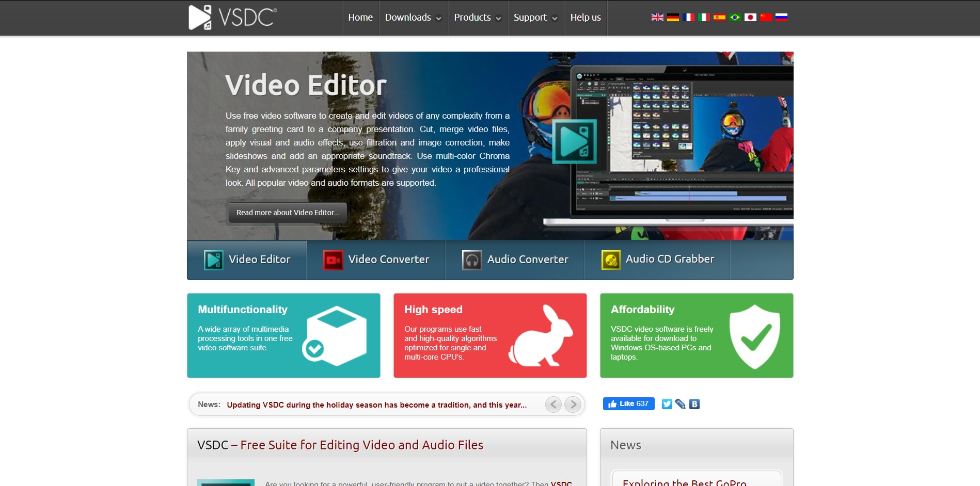980x486 pixels.
Task: Select the Video Converter tab
Action: click(376, 260)
